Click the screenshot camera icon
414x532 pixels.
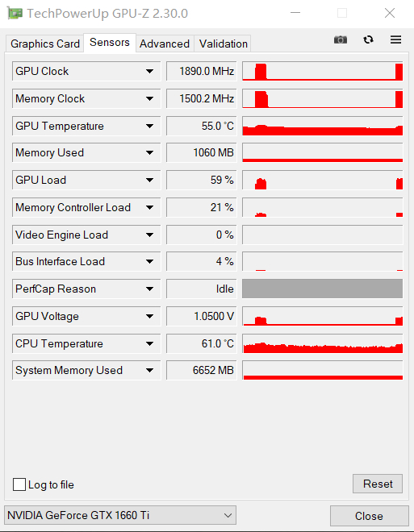(x=341, y=39)
